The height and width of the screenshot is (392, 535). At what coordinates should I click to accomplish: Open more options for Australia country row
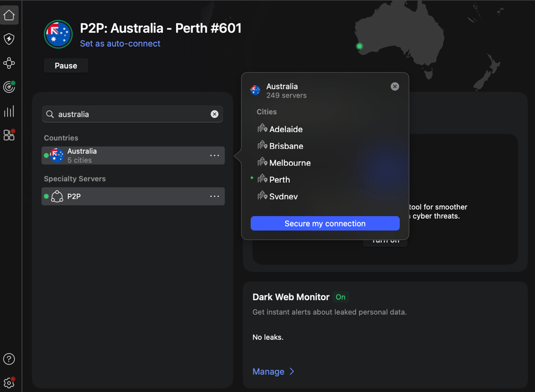pyautogui.click(x=215, y=156)
